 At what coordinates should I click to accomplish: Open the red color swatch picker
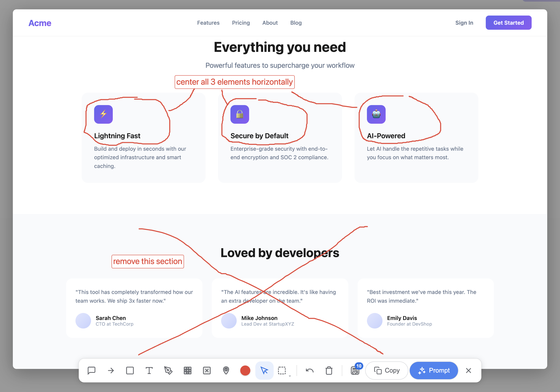tap(245, 371)
